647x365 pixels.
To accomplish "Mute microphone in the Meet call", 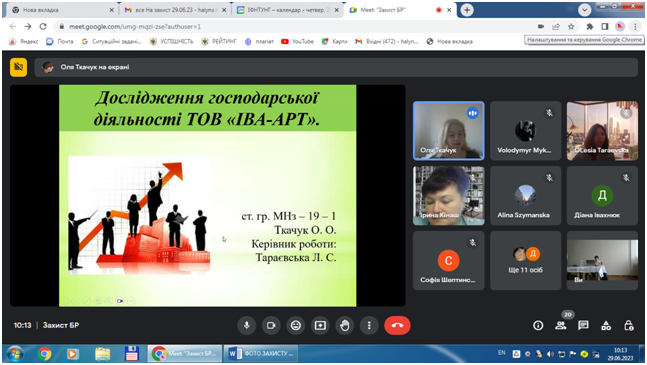I will (247, 325).
